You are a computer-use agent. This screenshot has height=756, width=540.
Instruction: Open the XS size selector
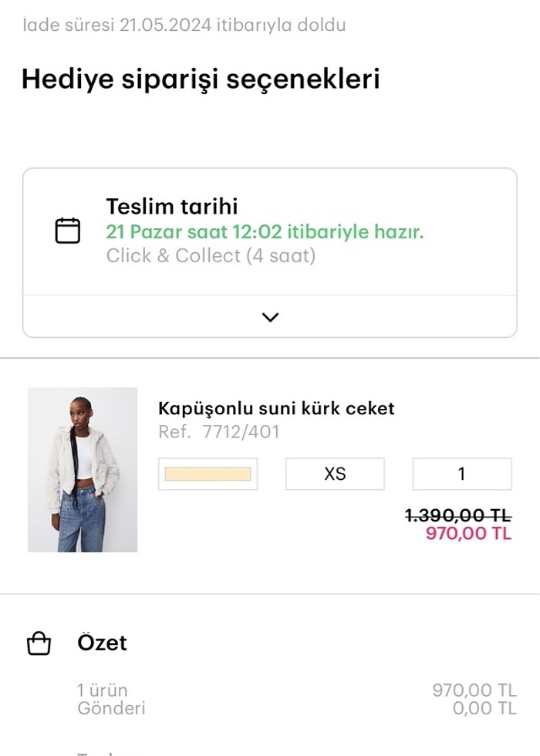[335, 474]
